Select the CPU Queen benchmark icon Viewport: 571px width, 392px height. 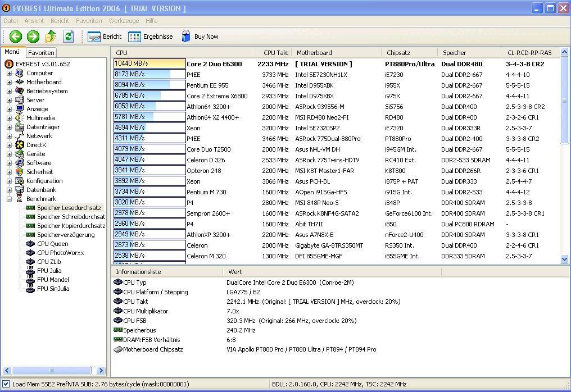click(30, 244)
